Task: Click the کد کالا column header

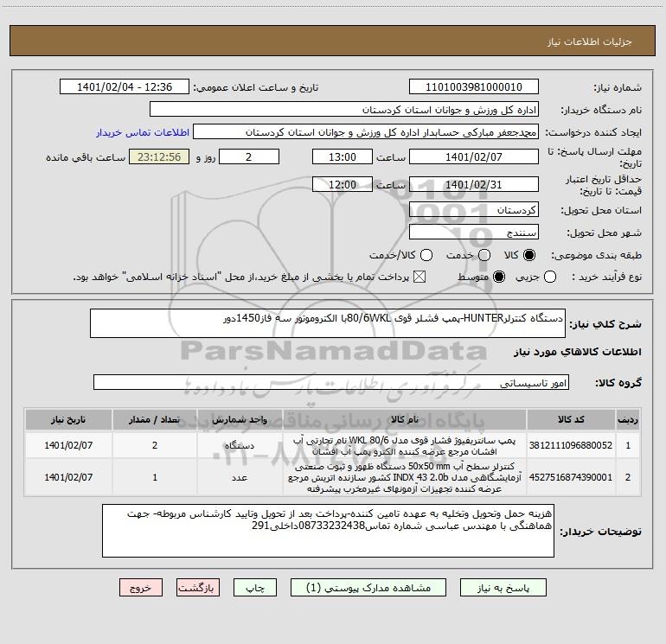Action: tap(571, 419)
